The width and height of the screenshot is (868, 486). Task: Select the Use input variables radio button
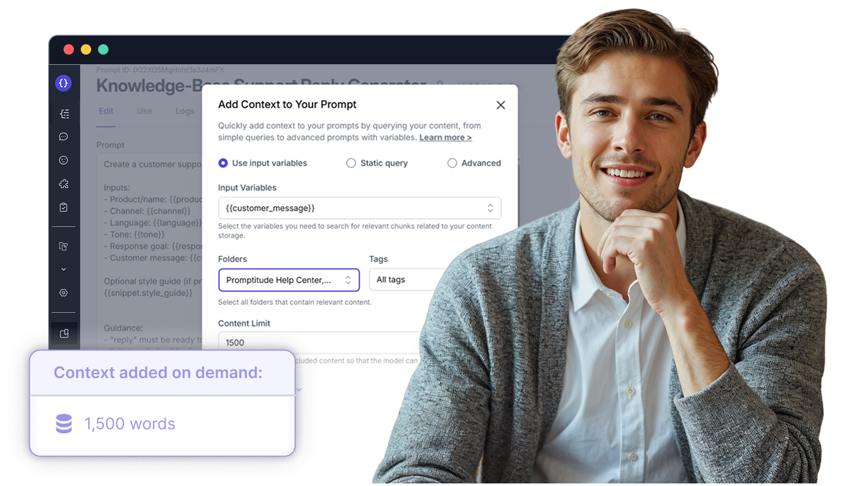(x=223, y=163)
